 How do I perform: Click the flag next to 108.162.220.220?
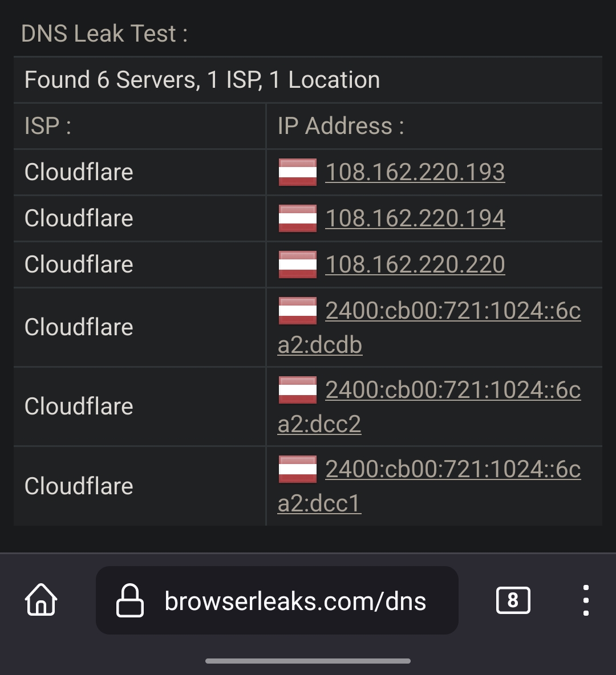tap(298, 265)
